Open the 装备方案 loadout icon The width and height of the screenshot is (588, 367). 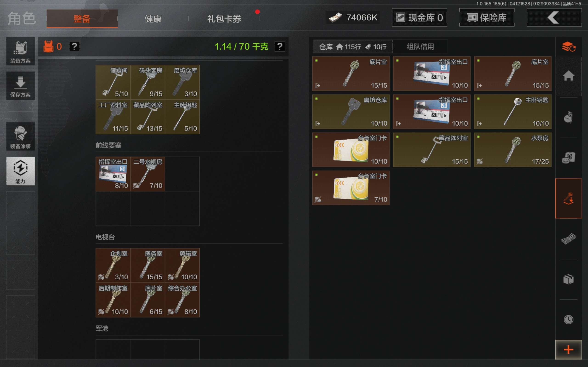pyautogui.click(x=20, y=51)
